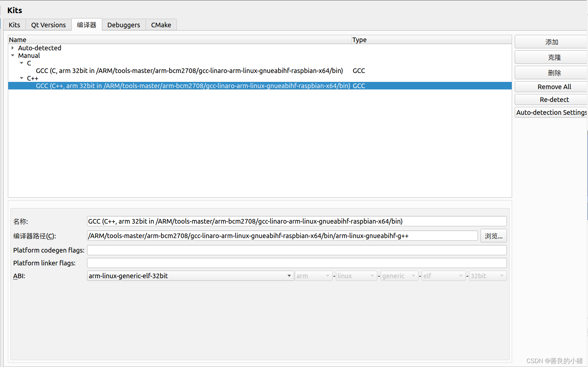This screenshot has width=588, height=367.
Task: Click the Auto-detected label in tree
Action: 39,48
